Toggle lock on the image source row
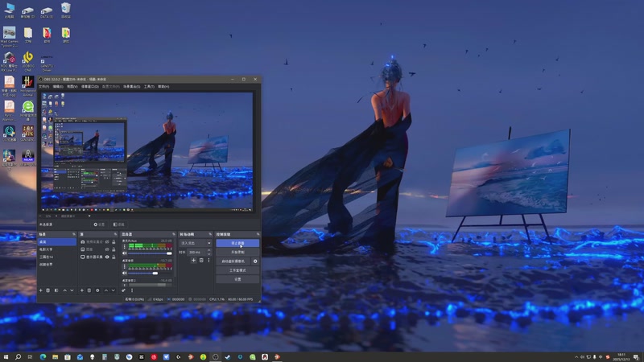The height and width of the screenshot is (362, 644). [x=114, y=249]
